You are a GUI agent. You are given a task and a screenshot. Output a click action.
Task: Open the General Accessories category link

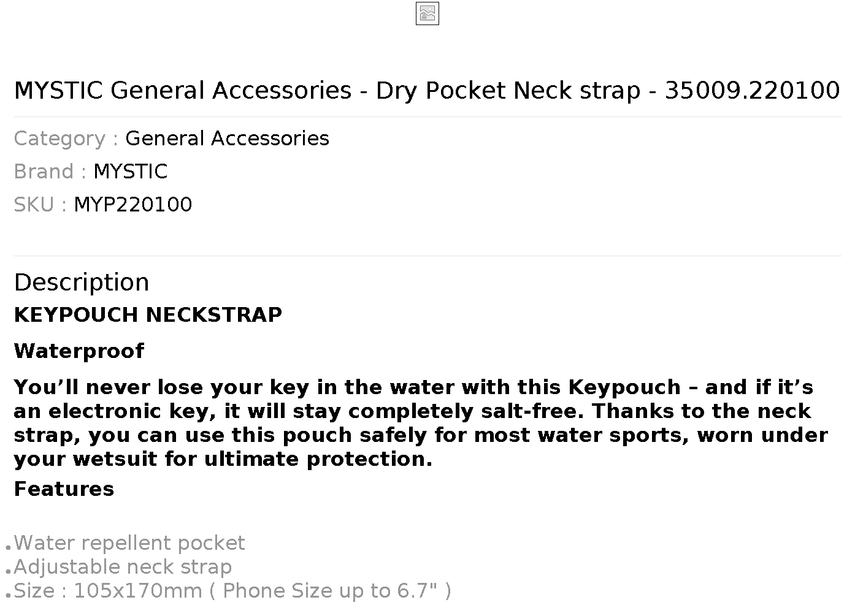click(x=227, y=139)
